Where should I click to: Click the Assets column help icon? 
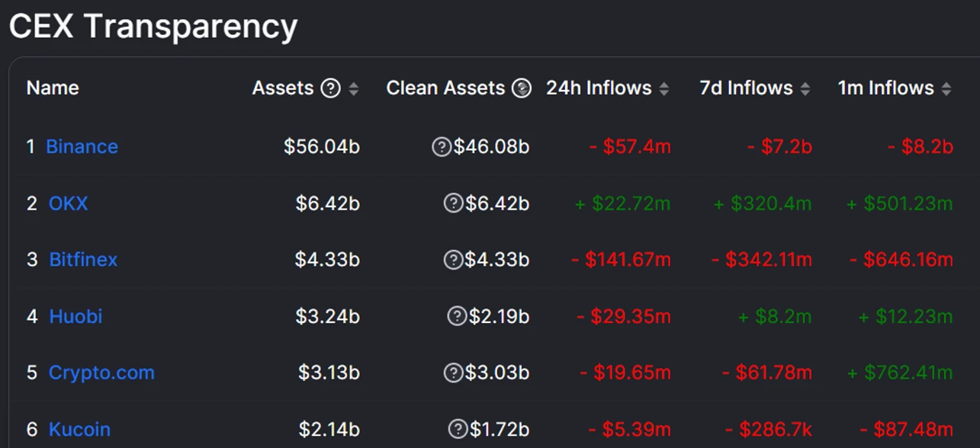(x=330, y=88)
